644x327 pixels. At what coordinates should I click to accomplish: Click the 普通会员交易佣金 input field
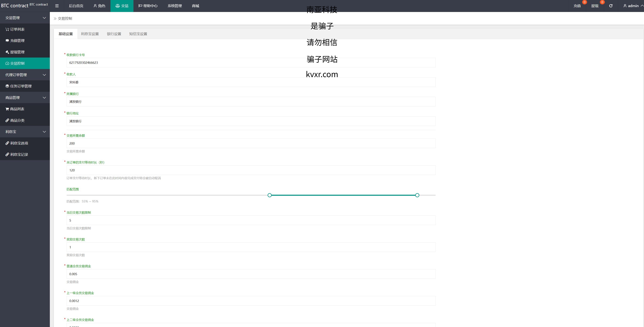(x=251, y=274)
